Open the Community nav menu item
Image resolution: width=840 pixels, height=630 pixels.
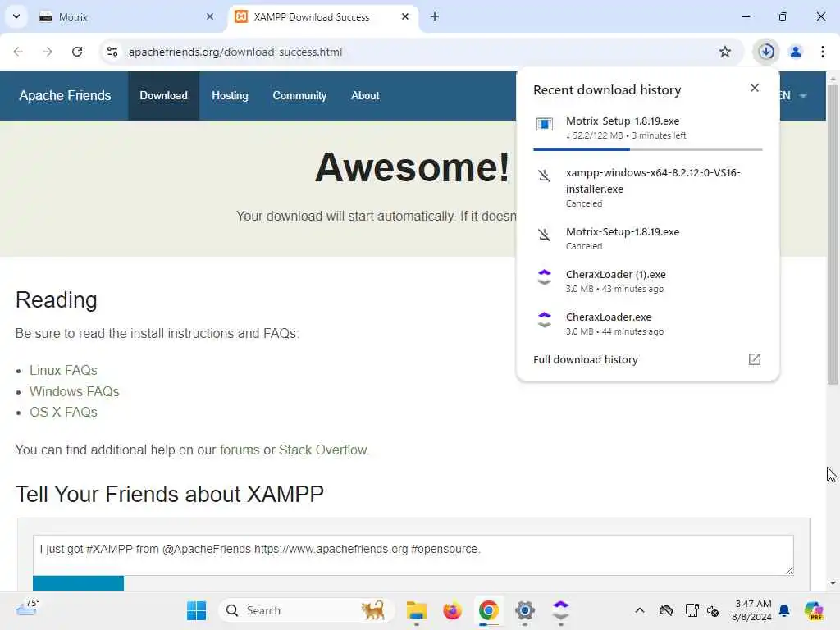coord(299,95)
